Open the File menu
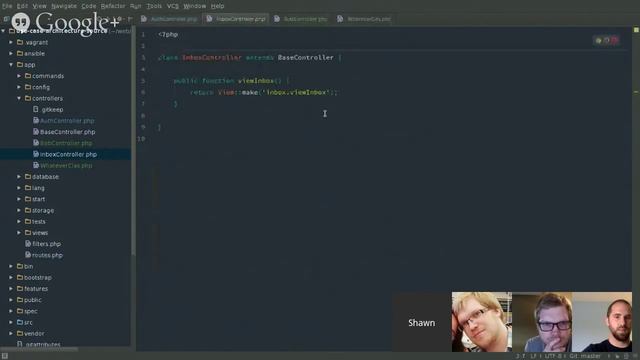640x360 pixels. pos(7,6)
